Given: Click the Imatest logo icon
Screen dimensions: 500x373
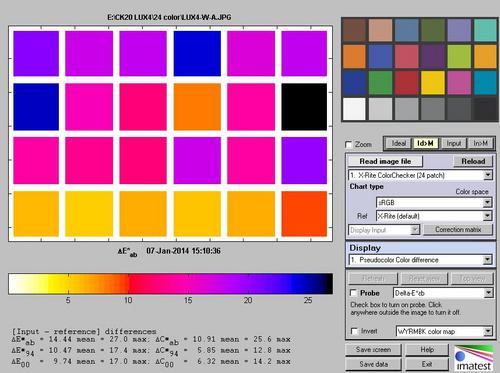Looking at the screenshot, I should tap(473, 358).
